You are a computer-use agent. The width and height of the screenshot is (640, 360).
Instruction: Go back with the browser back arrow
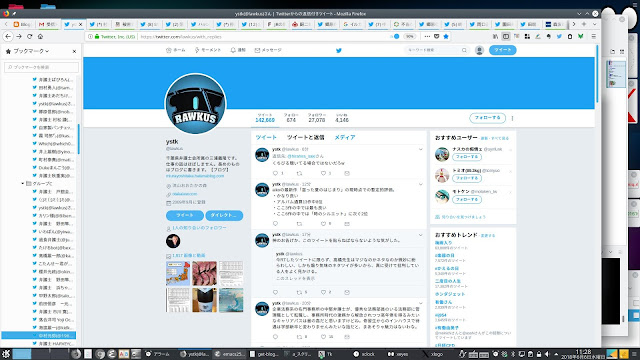pyautogui.click(x=8, y=36)
